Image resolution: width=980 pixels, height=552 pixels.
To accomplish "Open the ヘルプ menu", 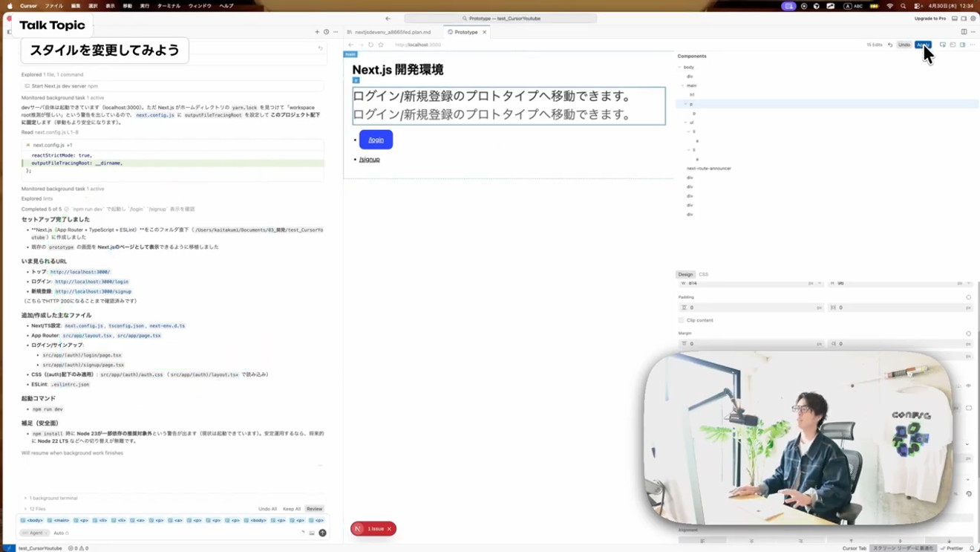I will 226,6.
